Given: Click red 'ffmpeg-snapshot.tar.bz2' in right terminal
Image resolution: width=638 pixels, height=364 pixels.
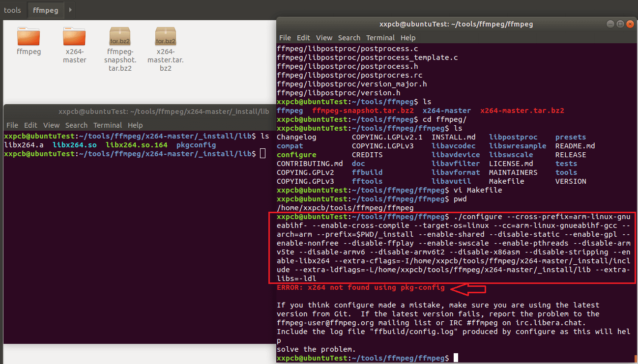Looking at the screenshot, I should [363, 111].
